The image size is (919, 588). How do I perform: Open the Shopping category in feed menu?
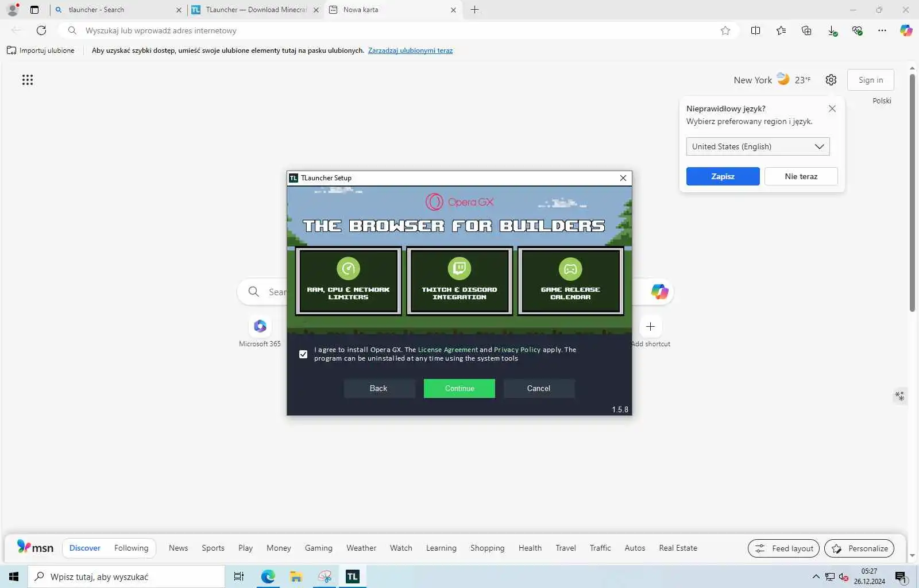tap(487, 548)
